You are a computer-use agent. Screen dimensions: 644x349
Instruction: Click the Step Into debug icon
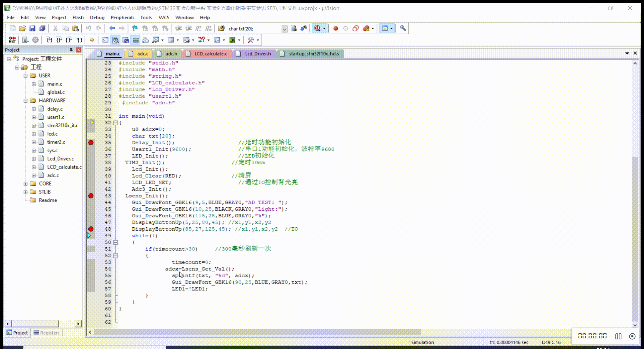[49, 40]
